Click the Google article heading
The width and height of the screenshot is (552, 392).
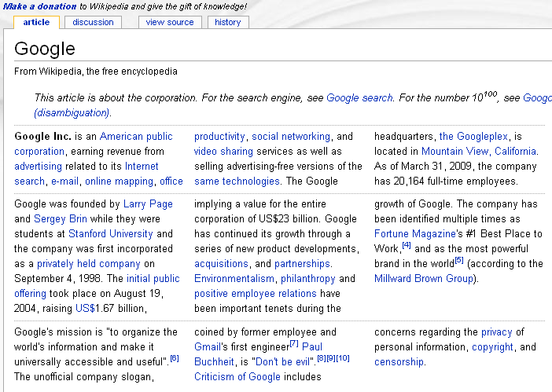pyautogui.click(x=45, y=49)
